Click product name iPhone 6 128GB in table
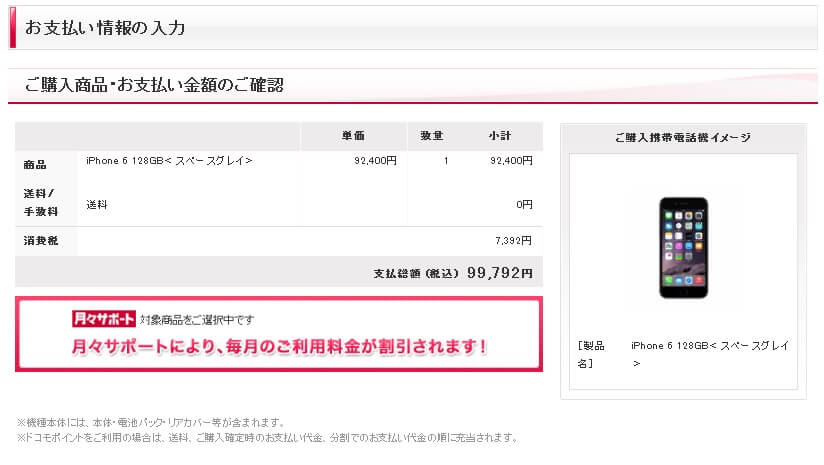The width and height of the screenshot is (824, 465). tap(169, 161)
